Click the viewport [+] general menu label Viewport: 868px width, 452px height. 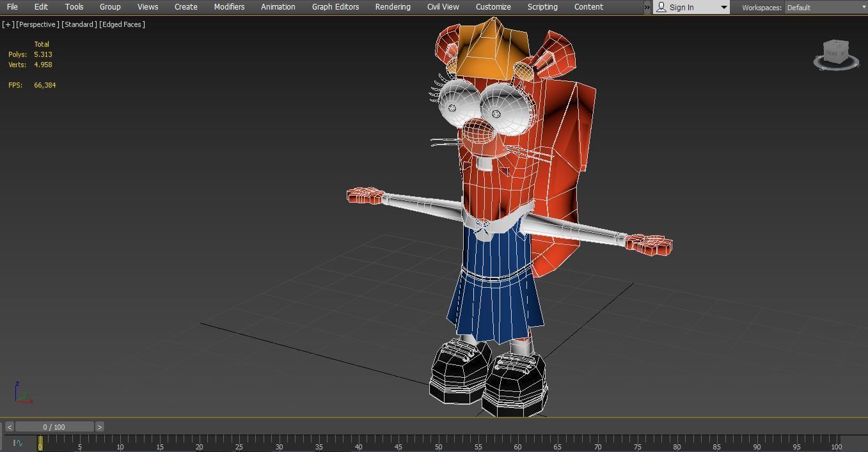coord(8,24)
